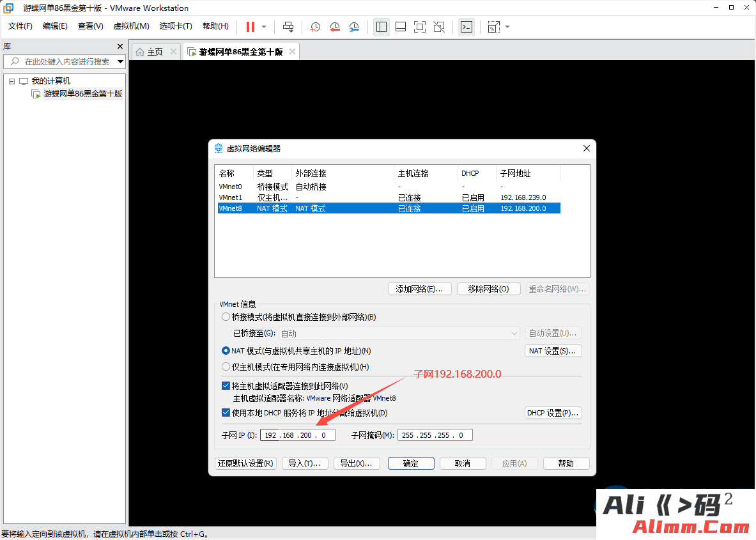Viewport: 756px width, 540px height.
Task: Click the stretch guest display icon
Action: 494,27
